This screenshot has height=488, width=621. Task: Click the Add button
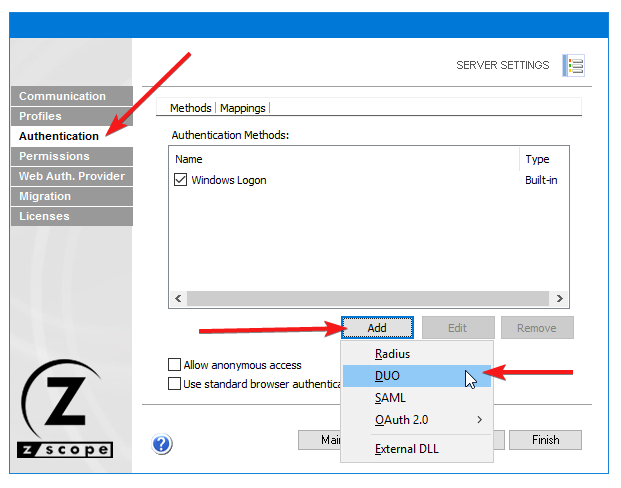point(377,328)
